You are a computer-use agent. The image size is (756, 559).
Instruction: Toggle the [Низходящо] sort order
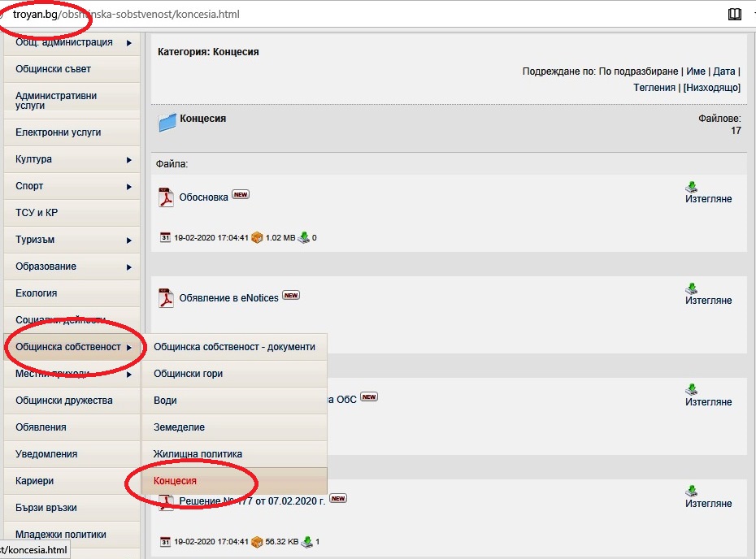pos(711,88)
